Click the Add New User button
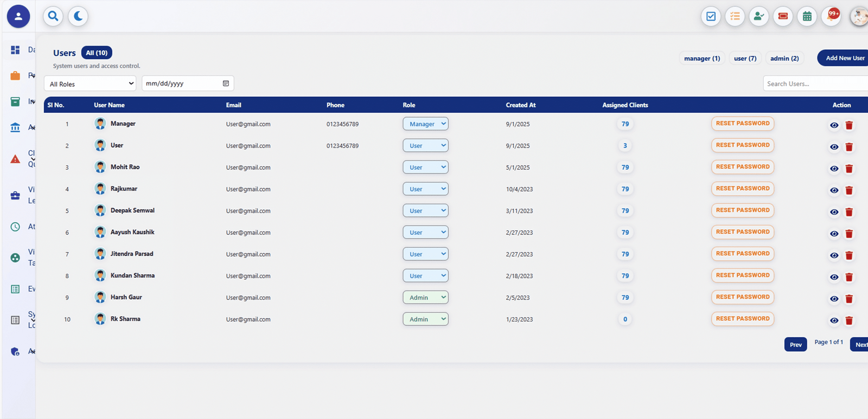 click(x=844, y=58)
